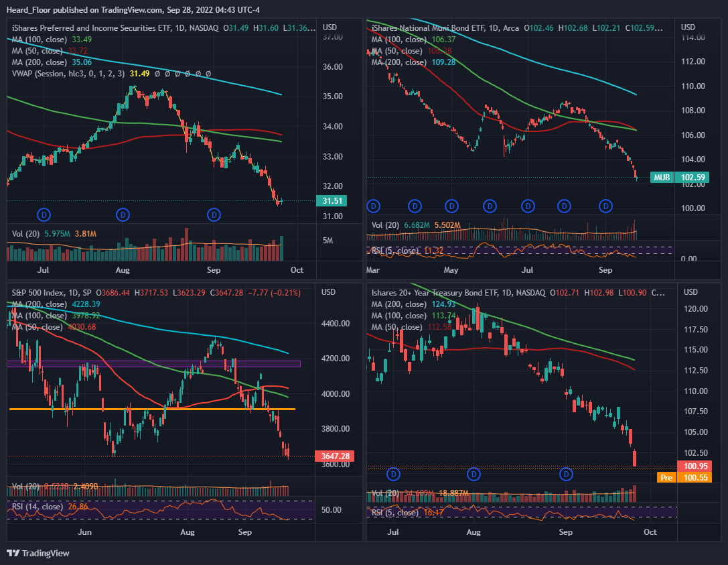Image resolution: width=728 pixels, height=565 pixels.
Task: Click the dividend marker above Sep in the Treasury Bond chart
Action: (x=566, y=475)
